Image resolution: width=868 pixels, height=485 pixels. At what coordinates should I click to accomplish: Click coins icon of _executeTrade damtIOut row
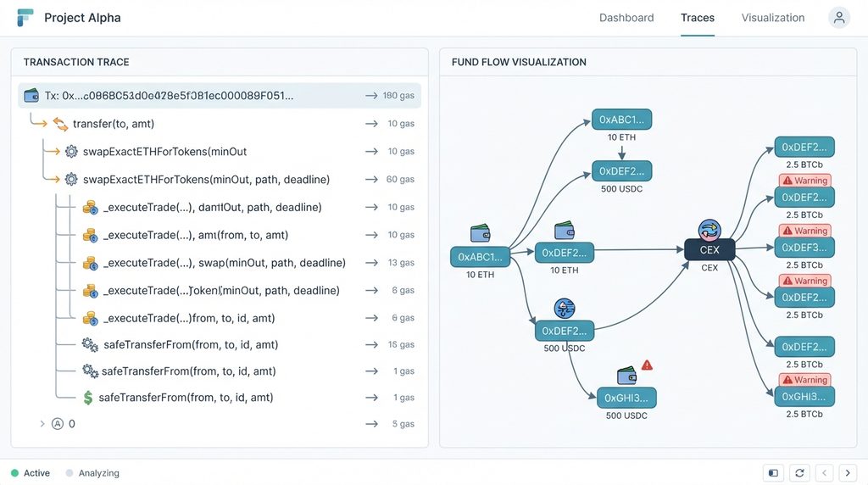coord(90,207)
